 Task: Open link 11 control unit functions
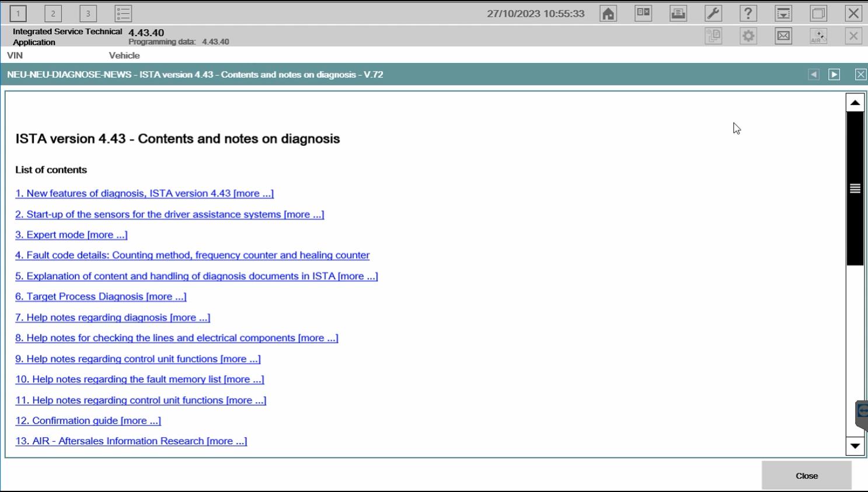tap(141, 400)
